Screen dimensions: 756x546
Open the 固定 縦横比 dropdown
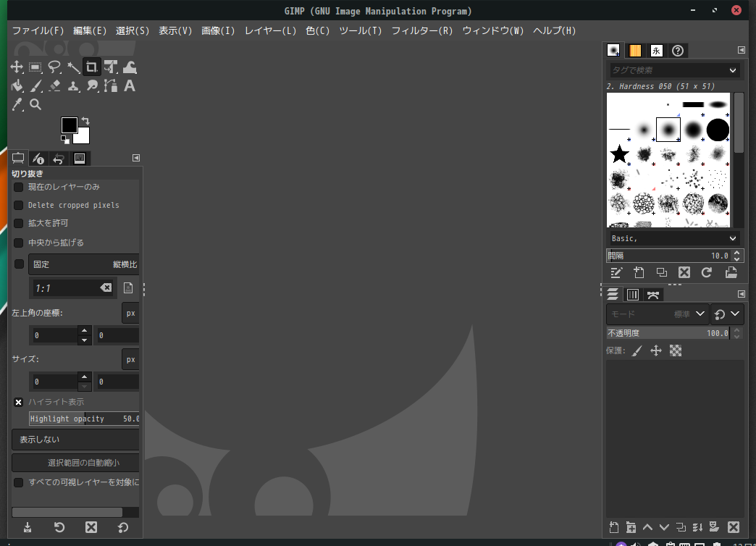click(x=84, y=264)
